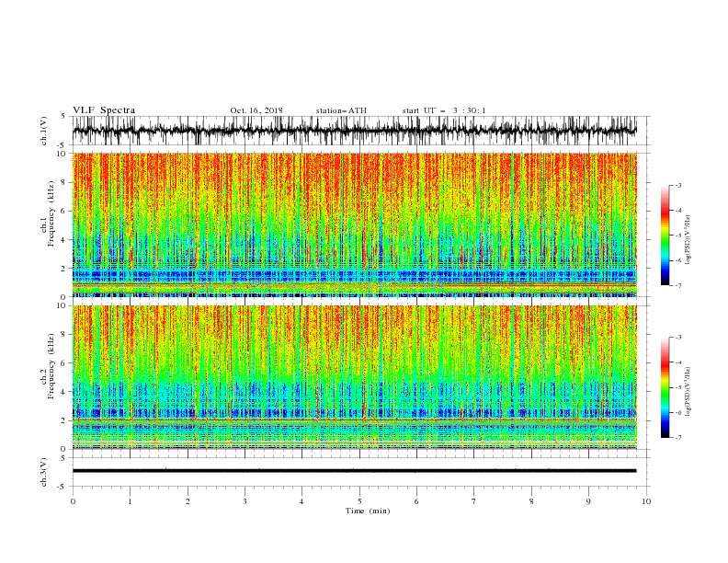Click the "8" kHz tick of ch.1 spectrogram

pyautogui.click(x=64, y=182)
